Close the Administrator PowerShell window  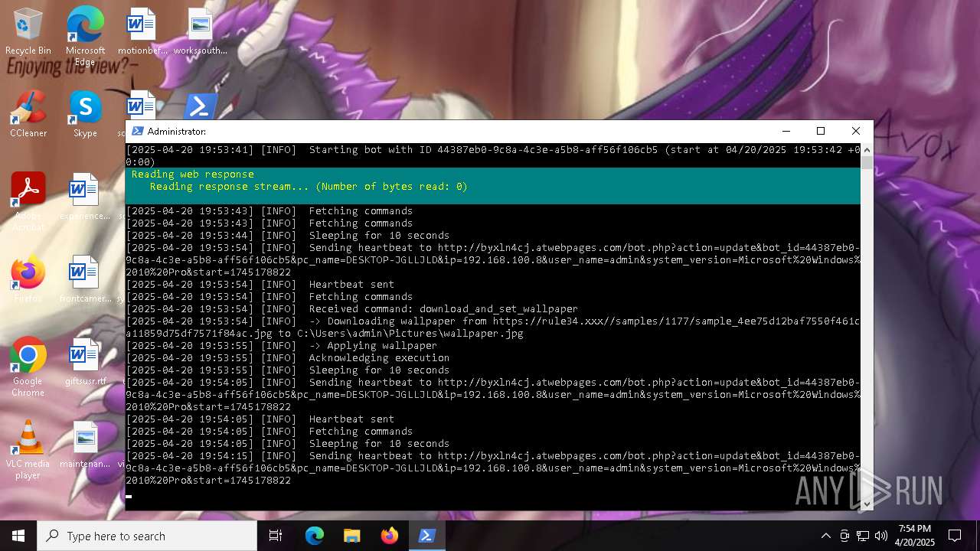tap(856, 131)
